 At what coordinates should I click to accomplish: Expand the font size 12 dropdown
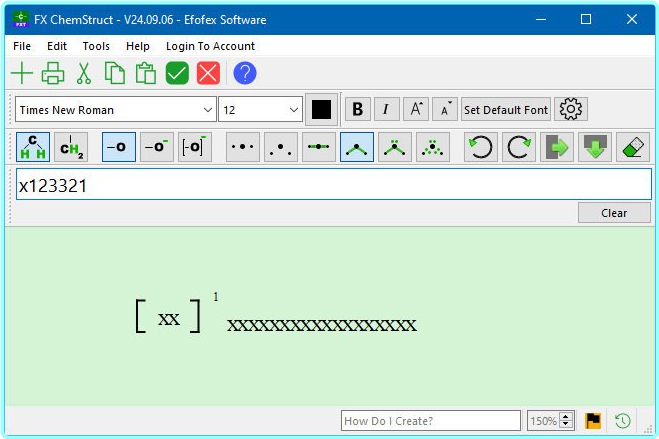pos(294,109)
